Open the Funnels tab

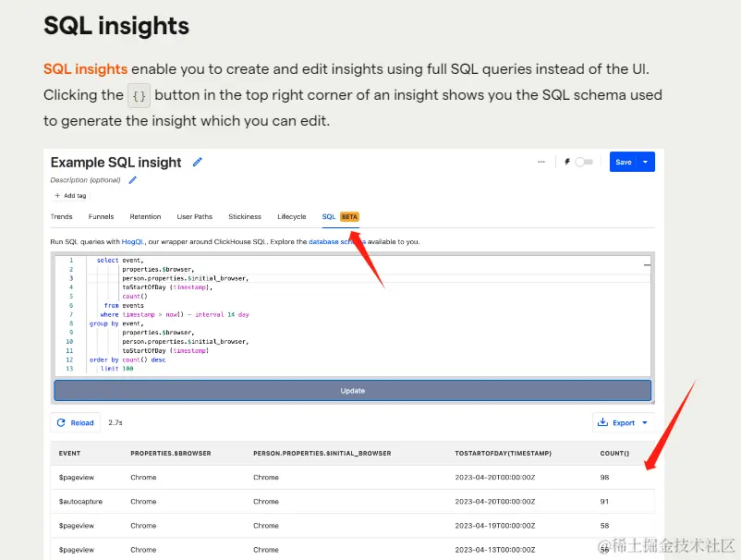click(x=101, y=216)
